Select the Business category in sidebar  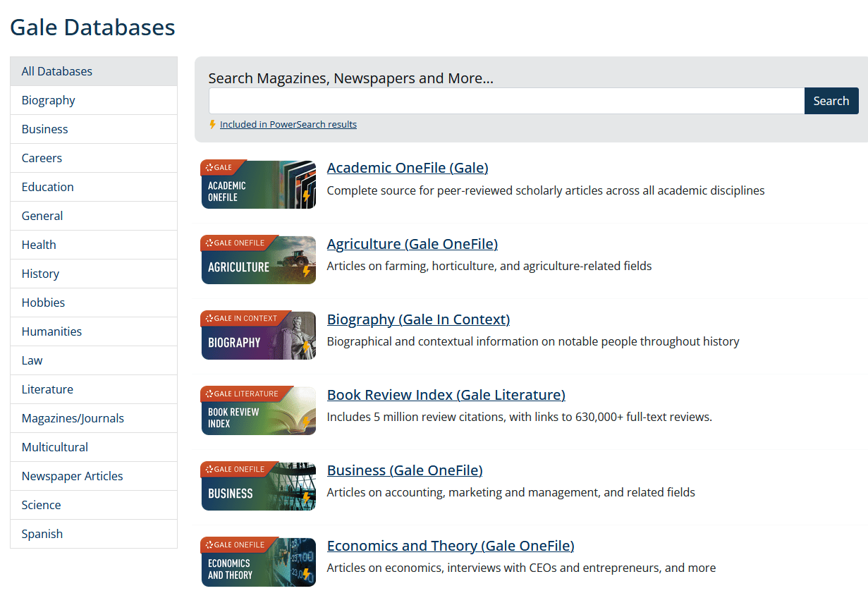pos(94,129)
